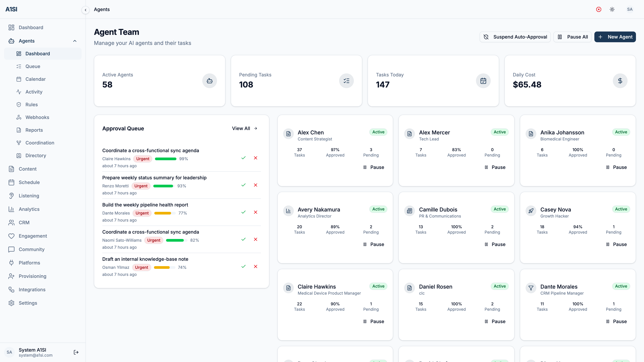644x362 pixels.
Task: Approve the weekly pipeline health report
Action: pyautogui.click(x=244, y=212)
